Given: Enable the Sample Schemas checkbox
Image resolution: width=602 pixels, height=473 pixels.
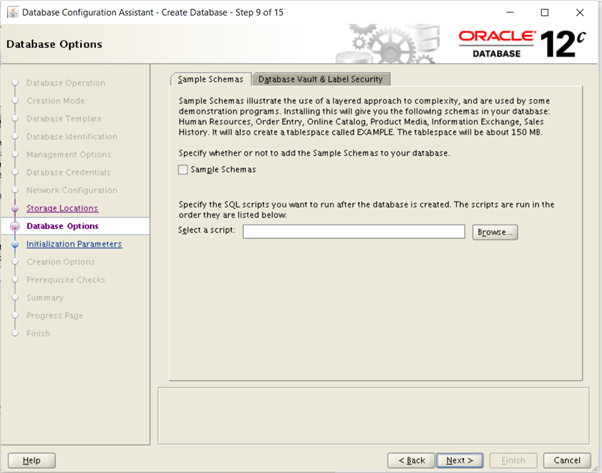Looking at the screenshot, I should pyautogui.click(x=183, y=170).
